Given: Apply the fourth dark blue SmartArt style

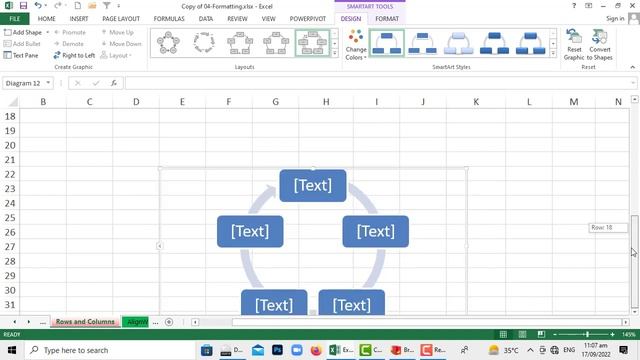Looking at the screenshot, I should coord(494,43).
